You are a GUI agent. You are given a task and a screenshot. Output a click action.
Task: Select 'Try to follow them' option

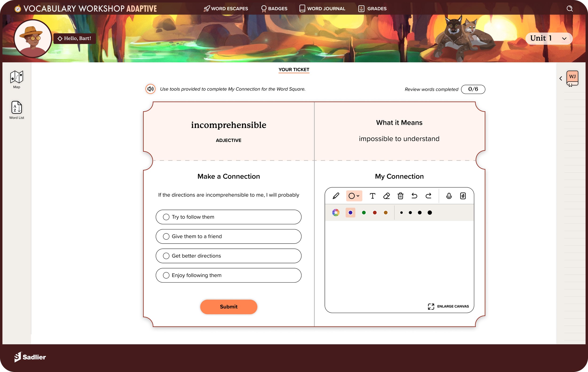point(229,217)
